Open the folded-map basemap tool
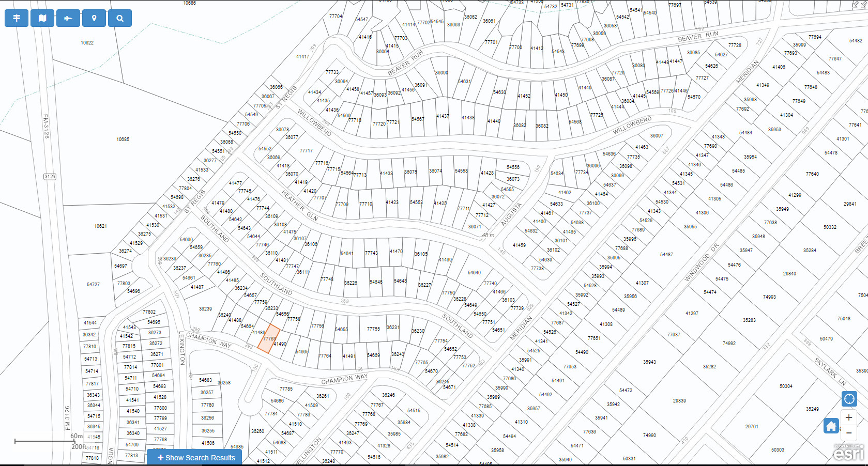The height and width of the screenshot is (466, 868). pyautogui.click(x=42, y=18)
